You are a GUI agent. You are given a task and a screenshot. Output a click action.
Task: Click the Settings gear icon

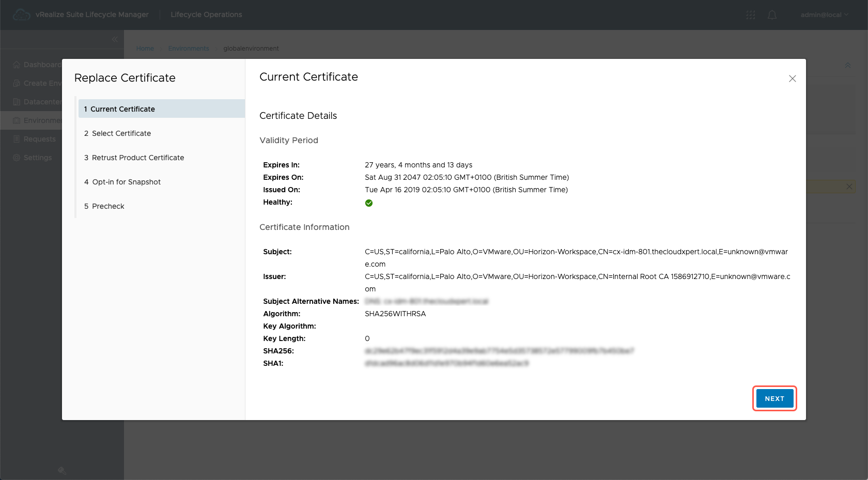[x=17, y=158]
